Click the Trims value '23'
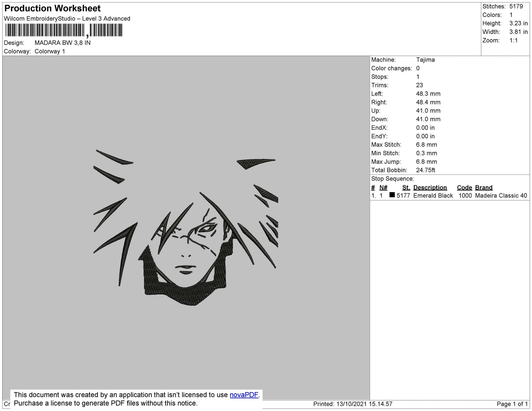The image size is (532, 411). [x=419, y=85]
